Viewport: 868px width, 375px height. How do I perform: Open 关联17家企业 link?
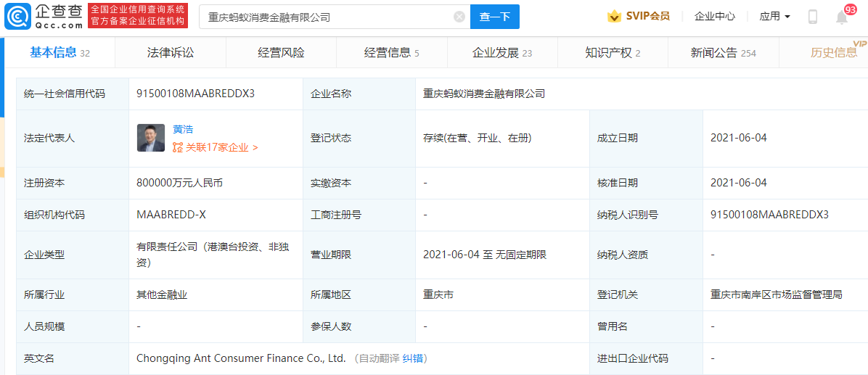click(x=221, y=148)
